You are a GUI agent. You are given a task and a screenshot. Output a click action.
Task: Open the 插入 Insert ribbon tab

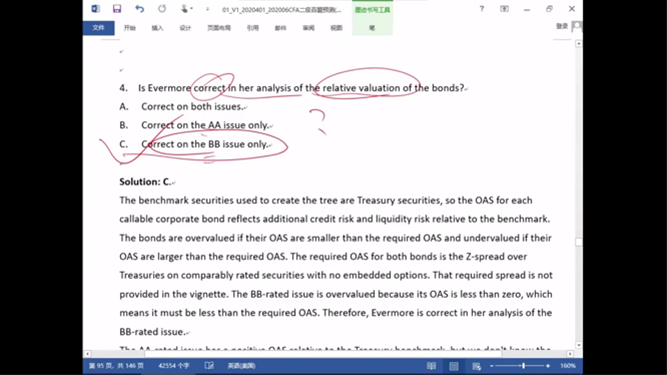pos(157,28)
